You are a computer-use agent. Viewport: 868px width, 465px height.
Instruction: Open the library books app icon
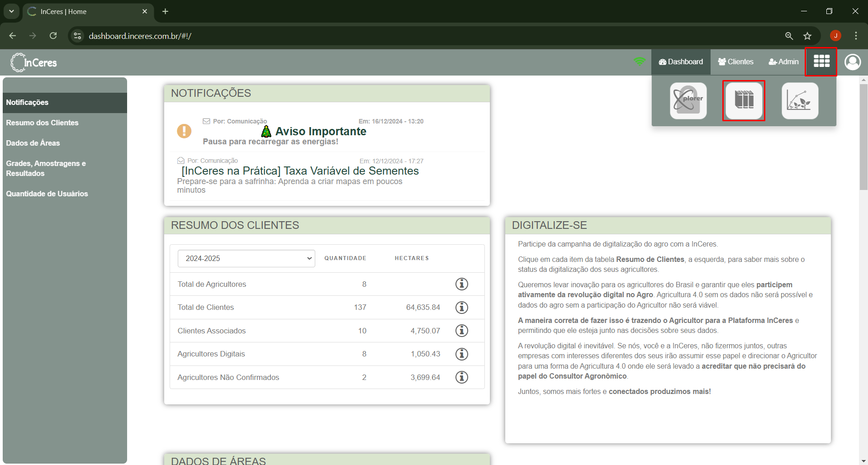point(744,100)
